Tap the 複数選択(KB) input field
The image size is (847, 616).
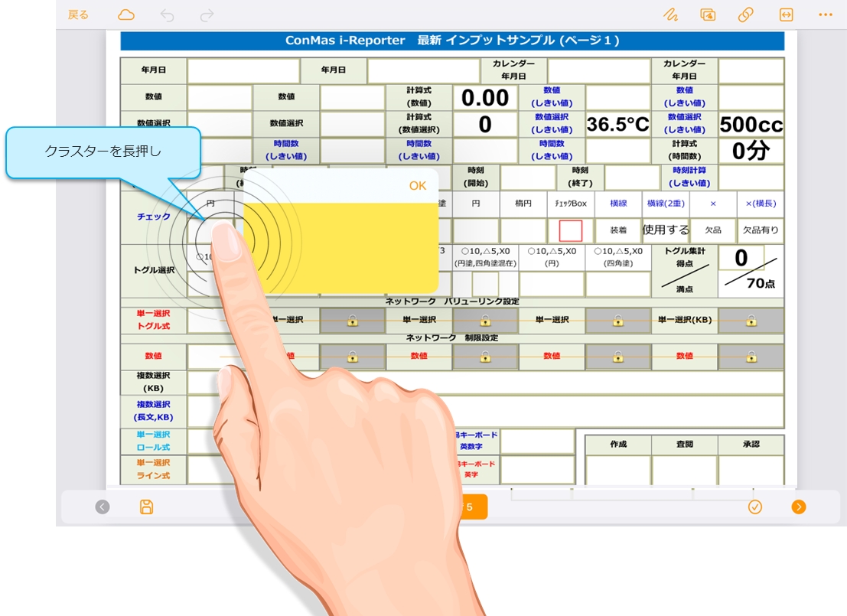click(x=485, y=382)
